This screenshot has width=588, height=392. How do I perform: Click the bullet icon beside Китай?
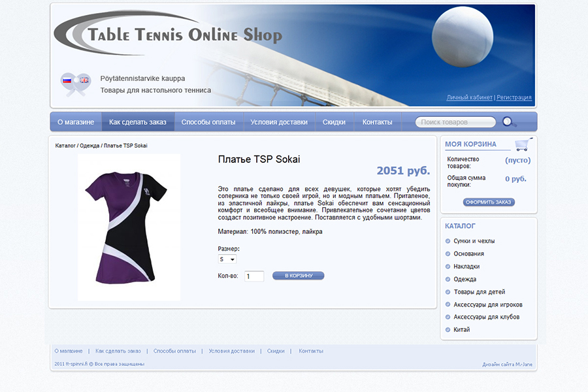pyautogui.click(x=448, y=330)
